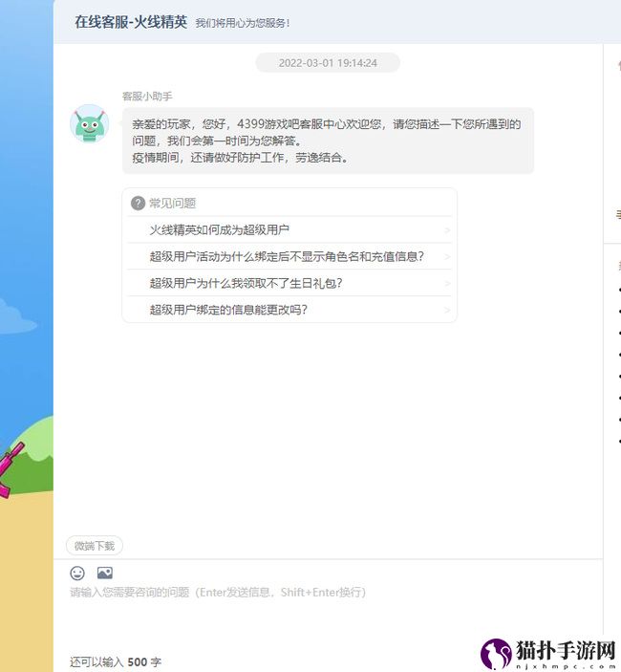
Task: Open FAQ 超级用户绑定的信息能更改吗
Action: coord(289,310)
